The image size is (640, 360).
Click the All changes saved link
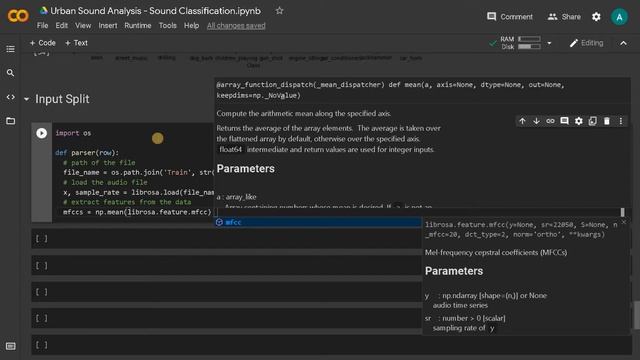(x=236, y=26)
